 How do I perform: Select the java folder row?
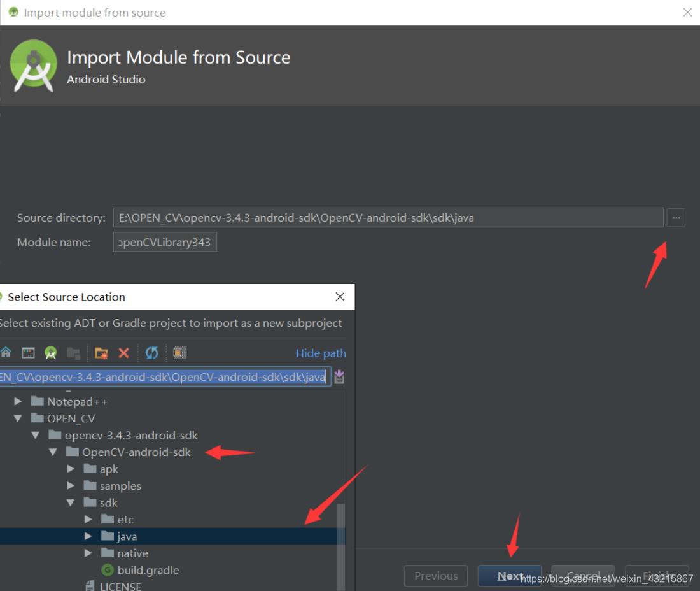(172, 536)
